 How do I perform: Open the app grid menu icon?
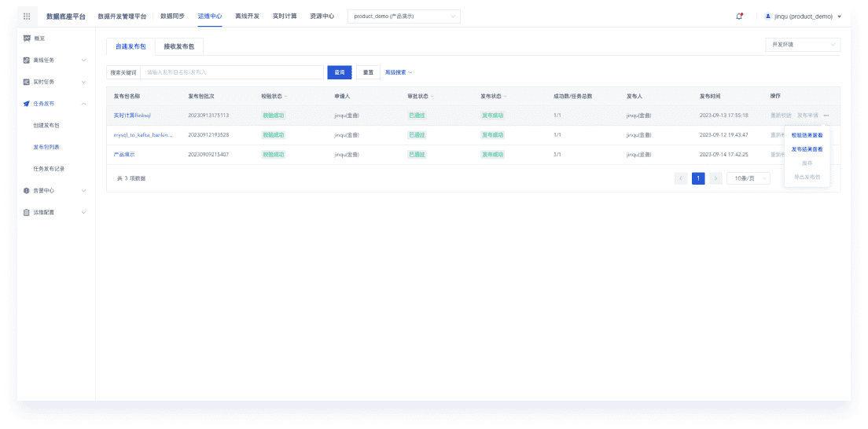coord(27,16)
